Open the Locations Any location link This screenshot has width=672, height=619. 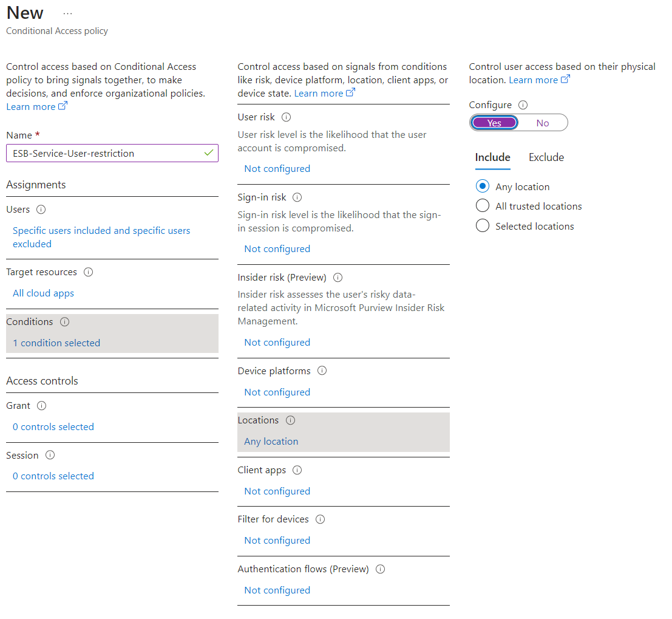click(271, 442)
